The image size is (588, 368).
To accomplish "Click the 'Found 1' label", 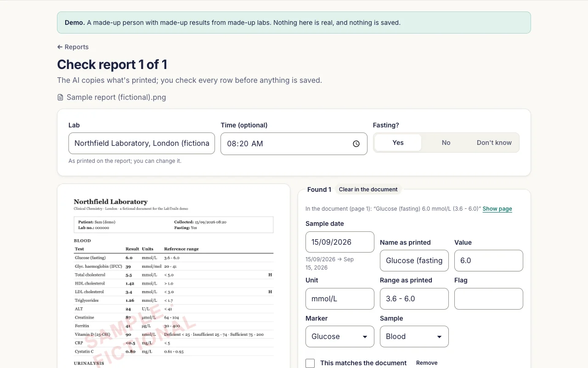I will 319,190.
